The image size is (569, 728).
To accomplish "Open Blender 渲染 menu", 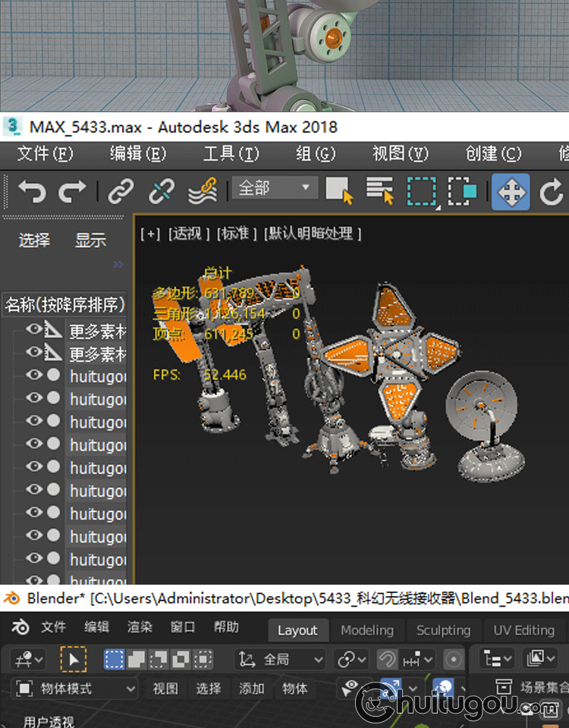I will [140, 627].
